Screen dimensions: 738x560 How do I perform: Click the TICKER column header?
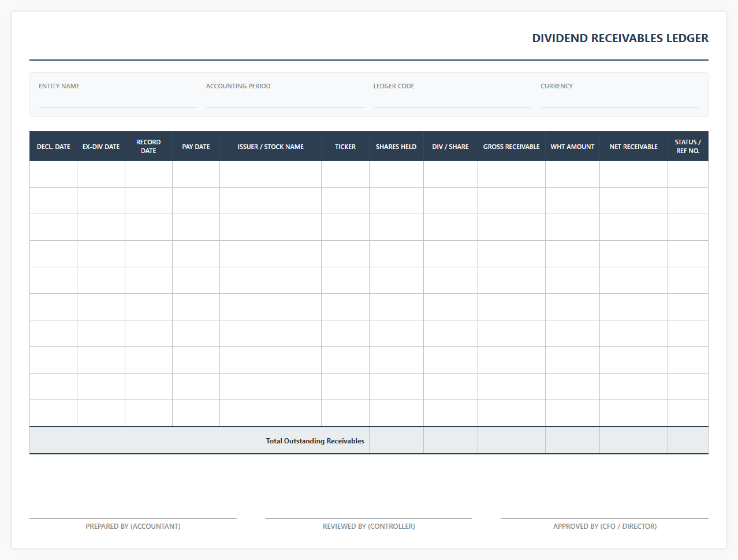[345, 147]
